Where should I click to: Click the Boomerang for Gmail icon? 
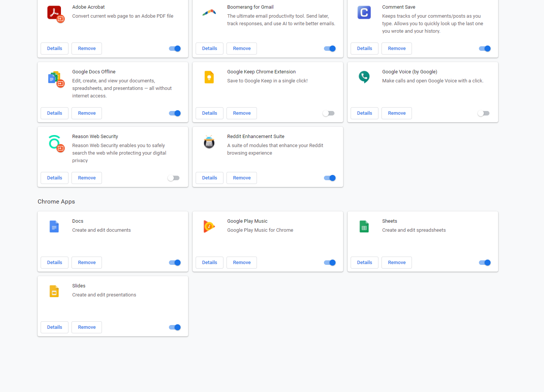pos(209,13)
